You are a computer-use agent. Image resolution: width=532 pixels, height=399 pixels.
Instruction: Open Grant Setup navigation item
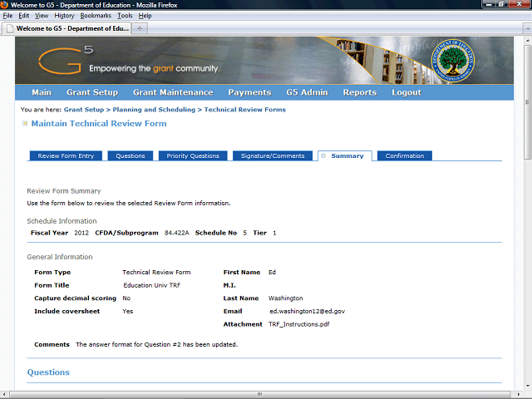coord(92,92)
